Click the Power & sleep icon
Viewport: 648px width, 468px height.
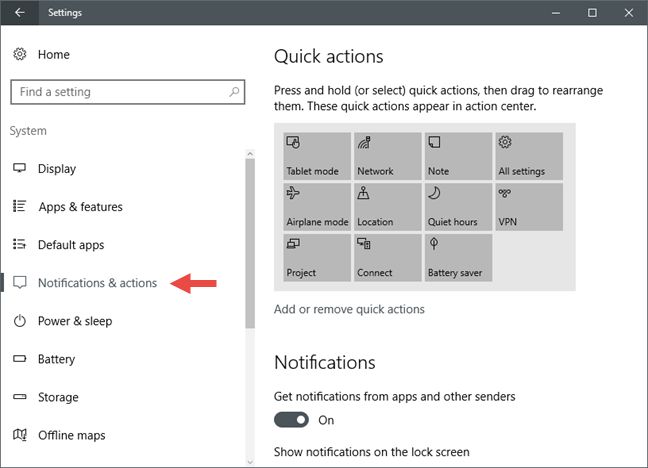(x=19, y=321)
